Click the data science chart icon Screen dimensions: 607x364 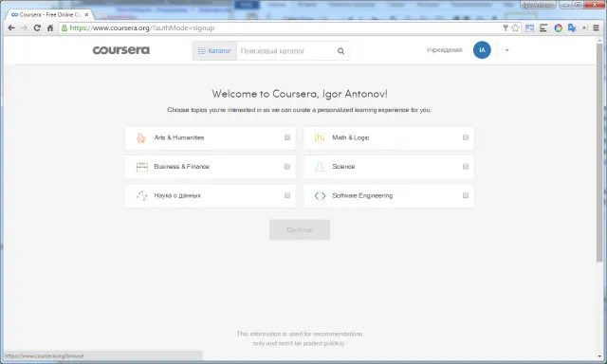(141, 195)
